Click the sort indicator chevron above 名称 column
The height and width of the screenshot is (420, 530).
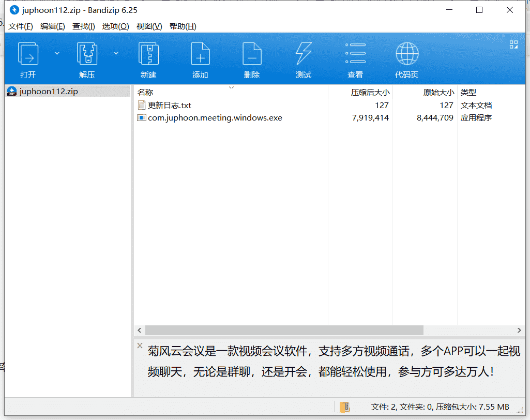pos(232,87)
